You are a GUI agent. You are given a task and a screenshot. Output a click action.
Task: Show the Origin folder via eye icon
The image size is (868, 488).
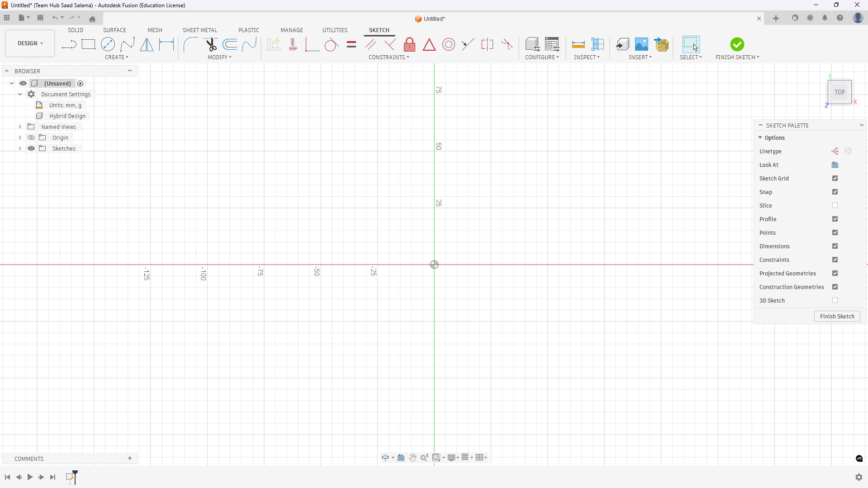coord(31,138)
